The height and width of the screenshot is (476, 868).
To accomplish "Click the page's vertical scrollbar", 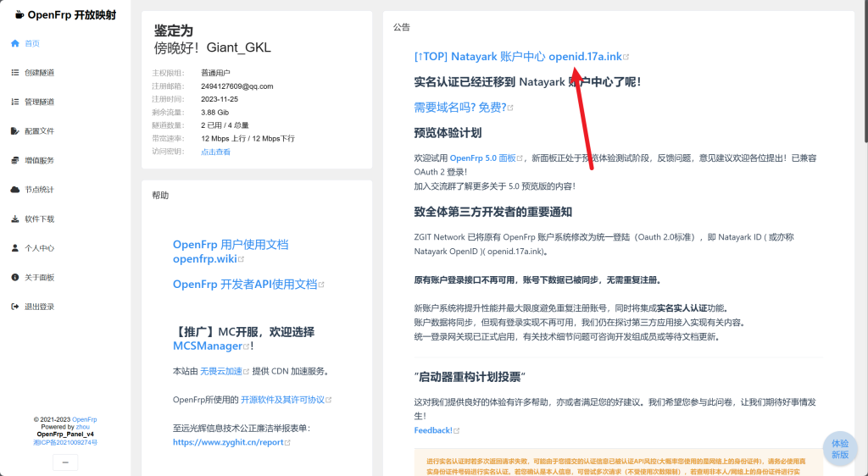I will pyautogui.click(x=865, y=72).
